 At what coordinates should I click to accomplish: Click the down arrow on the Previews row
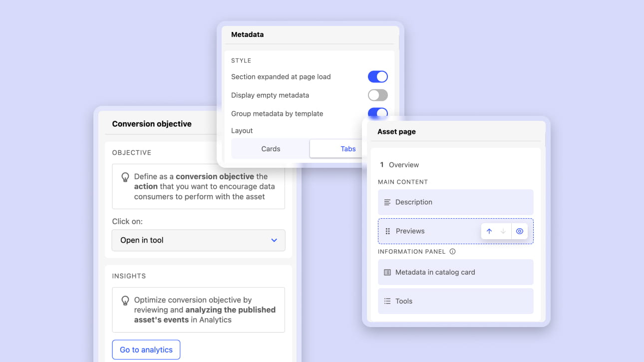pos(503,231)
